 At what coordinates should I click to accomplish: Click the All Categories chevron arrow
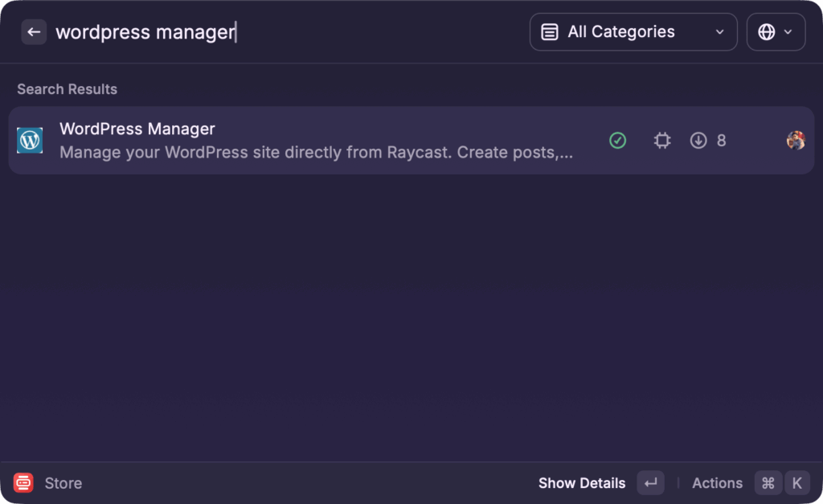click(719, 32)
